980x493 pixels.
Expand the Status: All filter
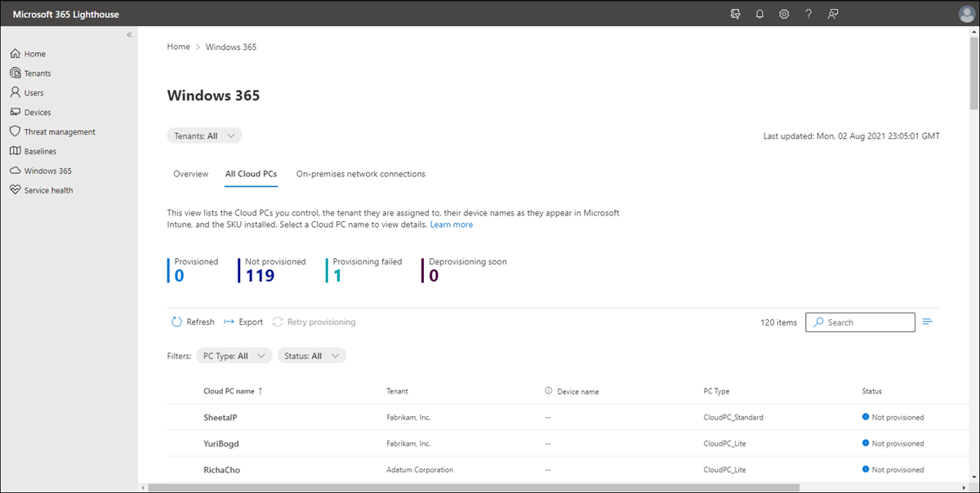312,356
